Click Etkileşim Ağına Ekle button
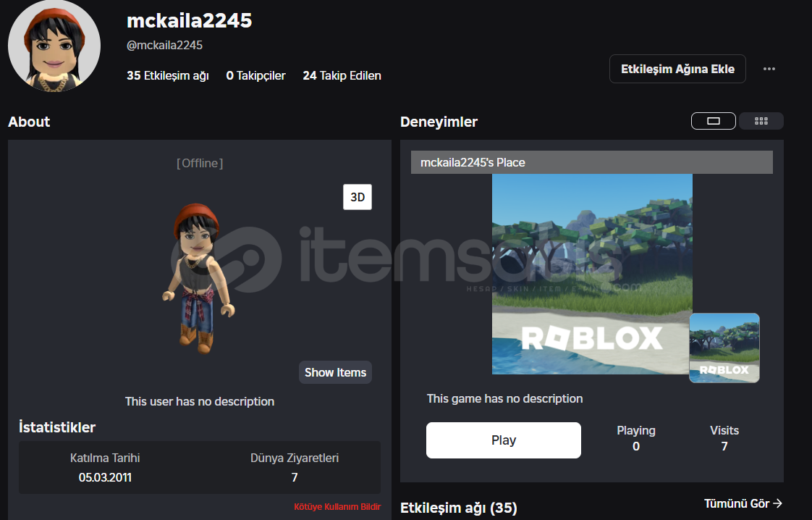The width and height of the screenshot is (812, 520). coord(677,69)
